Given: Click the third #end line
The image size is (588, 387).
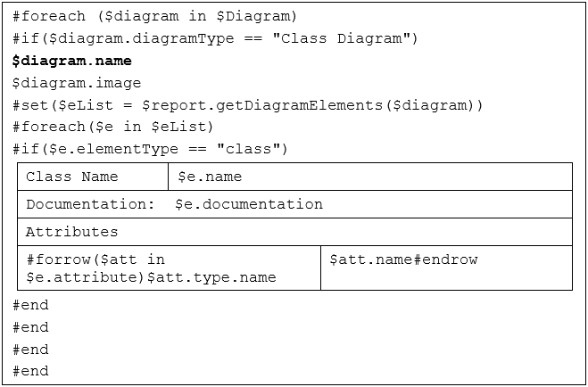Looking at the screenshot, I should pyautogui.click(x=31, y=350).
